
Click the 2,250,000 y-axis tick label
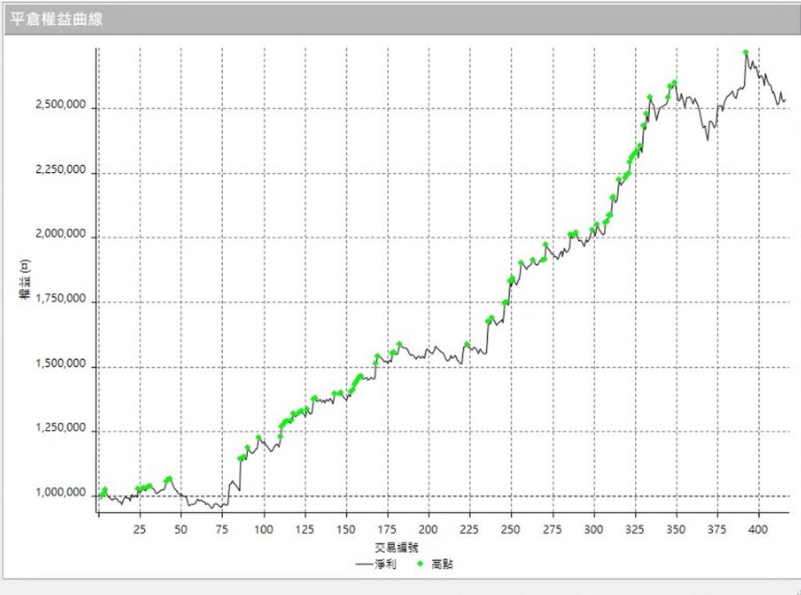pyautogui.click(x=57, y=172)
